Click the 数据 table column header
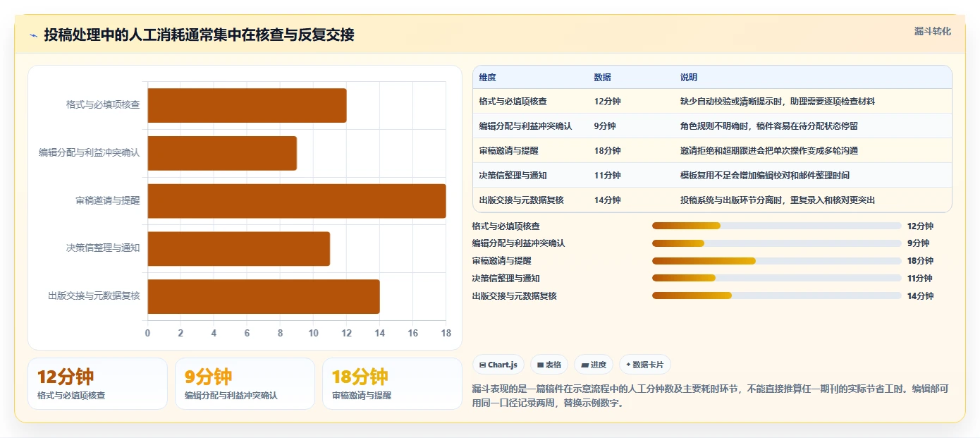 [602, 78]
